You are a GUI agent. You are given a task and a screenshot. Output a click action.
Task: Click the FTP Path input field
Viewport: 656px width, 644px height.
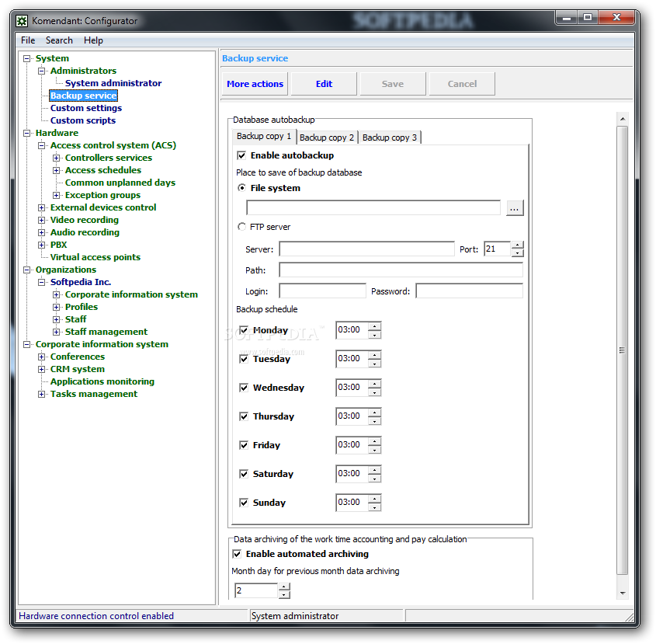(x=401, y=270)
